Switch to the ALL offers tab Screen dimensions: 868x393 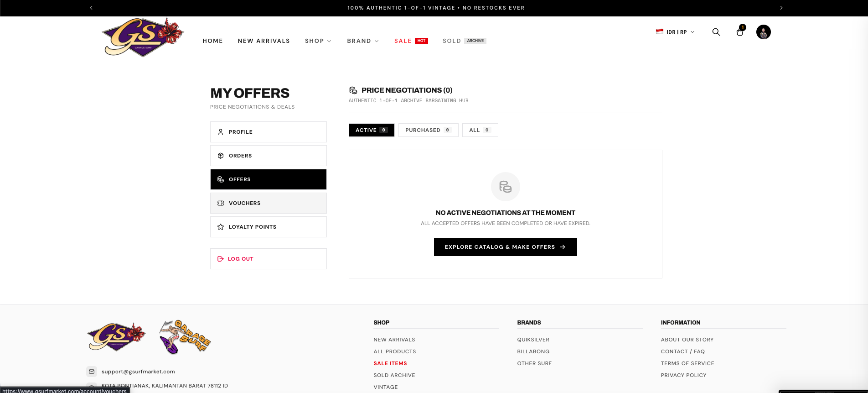click(x=480, y=130)
